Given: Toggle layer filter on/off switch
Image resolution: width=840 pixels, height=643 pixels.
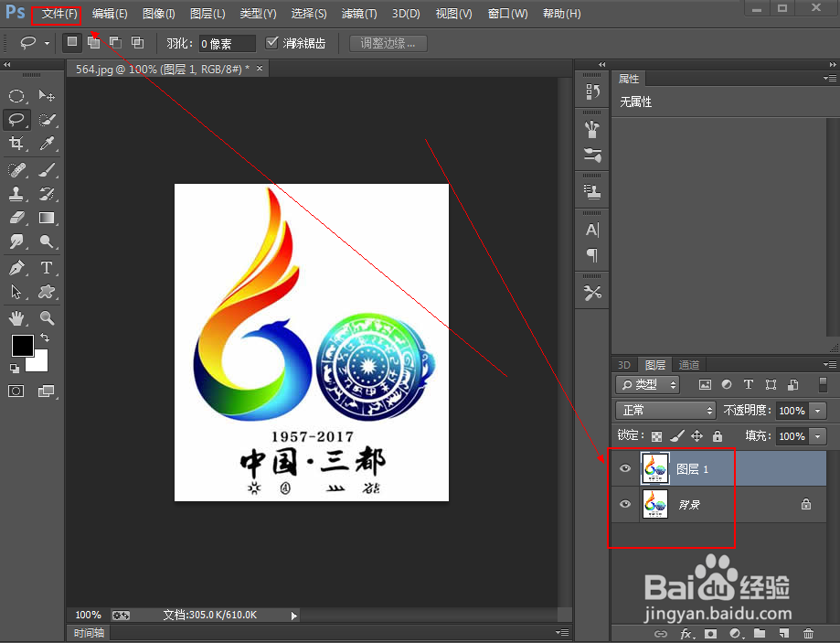Looking at the screenshot, I should coord(823,384).
